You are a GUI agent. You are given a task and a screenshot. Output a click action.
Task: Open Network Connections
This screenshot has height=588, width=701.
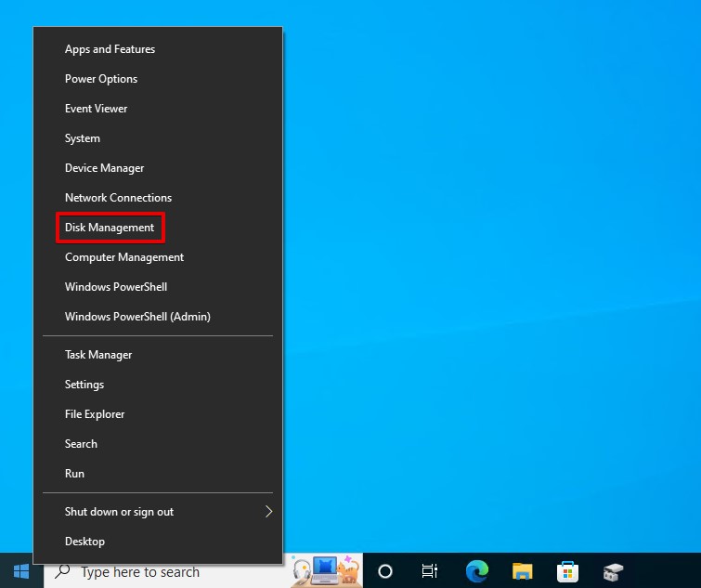click(158, 198)
